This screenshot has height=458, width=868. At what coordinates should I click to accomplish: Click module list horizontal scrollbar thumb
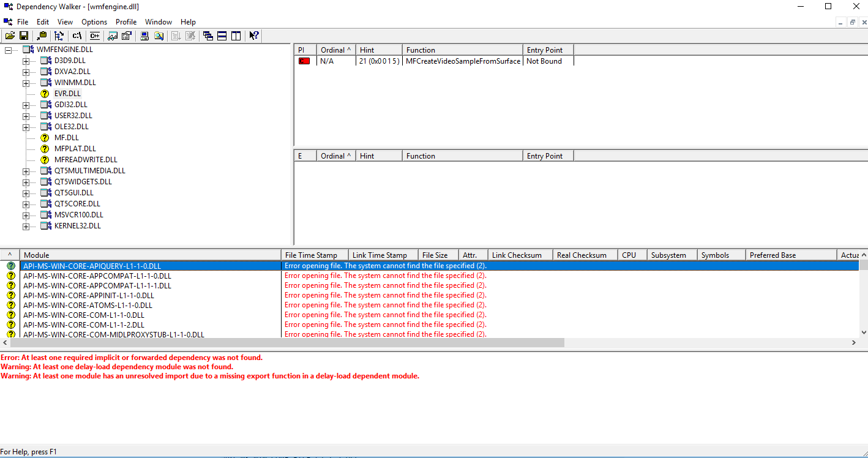(x=287, y=343)
